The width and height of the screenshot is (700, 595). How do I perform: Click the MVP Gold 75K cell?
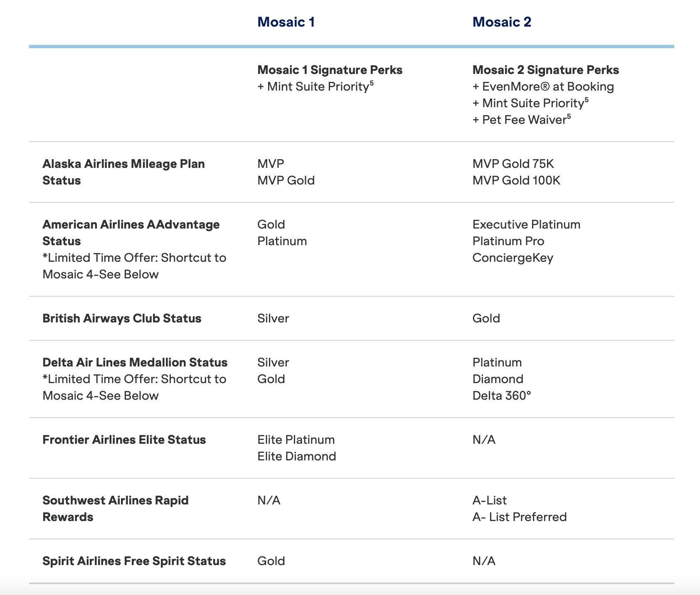[513, 164]
